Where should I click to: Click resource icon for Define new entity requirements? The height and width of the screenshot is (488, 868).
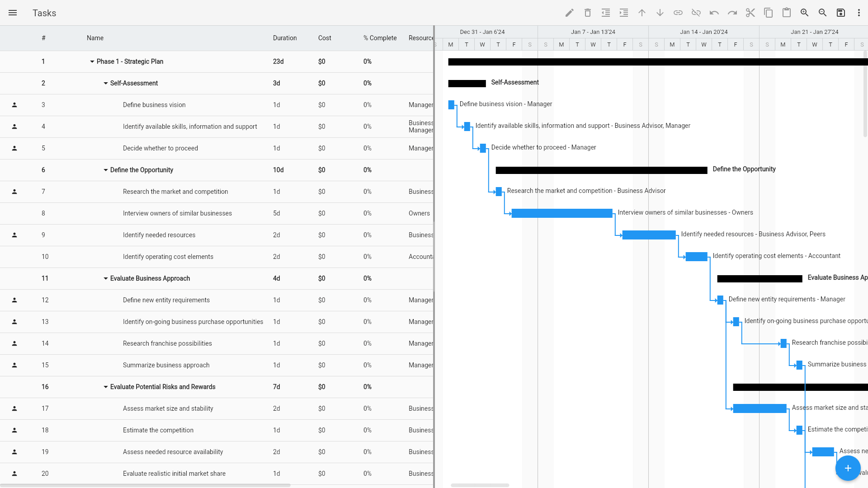[x=14, y=300]
